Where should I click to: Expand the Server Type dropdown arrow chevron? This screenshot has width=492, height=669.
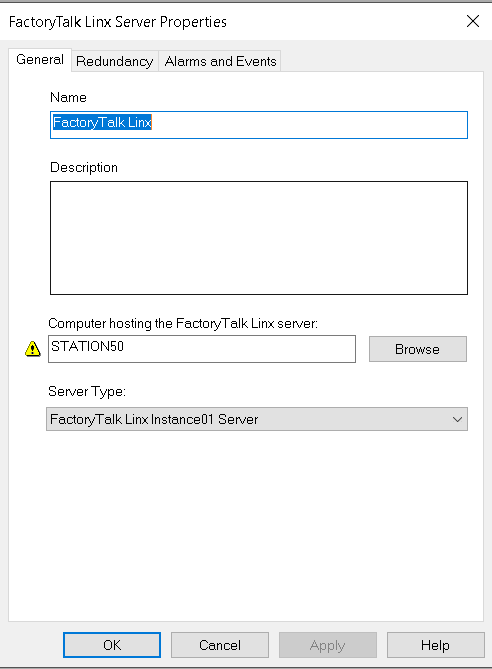[457, 419]
